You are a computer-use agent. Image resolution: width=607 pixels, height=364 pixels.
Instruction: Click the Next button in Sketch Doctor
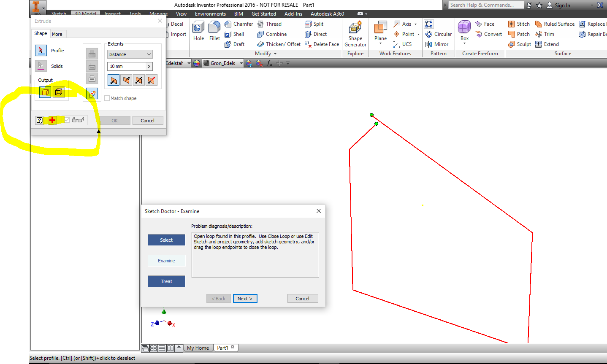coord(245,298)
